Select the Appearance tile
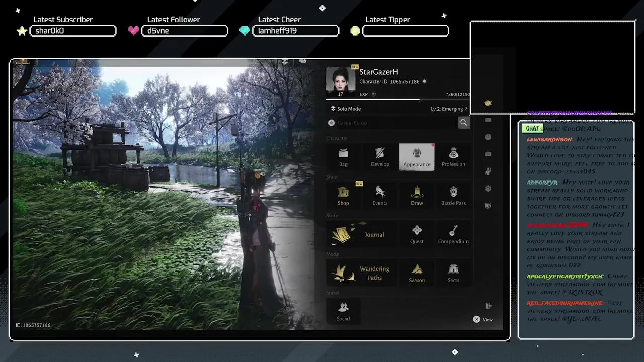Screen dimensions: 644x362 pyautogui.click(x=417, y=157)
